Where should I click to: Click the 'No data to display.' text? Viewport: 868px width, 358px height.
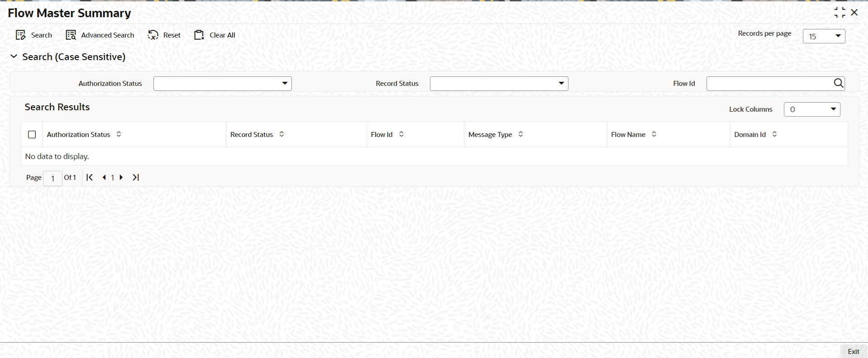click(57, 156)
